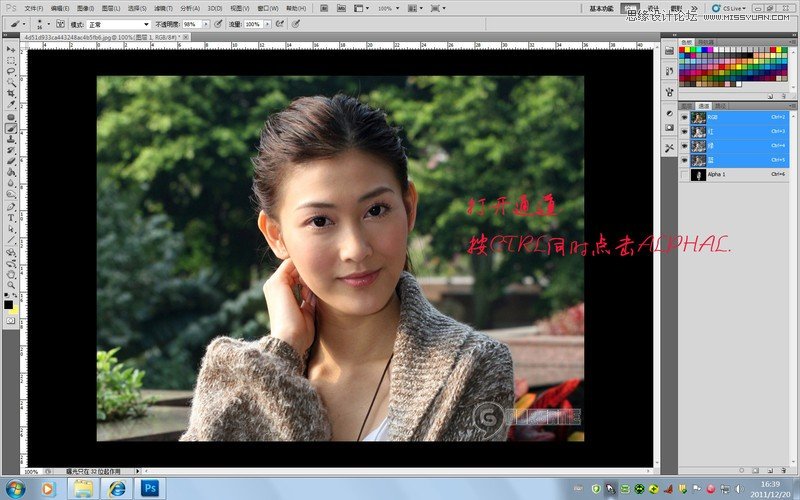Show the Alpha 1 channel visibility
This screenshot has width=800, height=500.
click(x=685, y=174)
